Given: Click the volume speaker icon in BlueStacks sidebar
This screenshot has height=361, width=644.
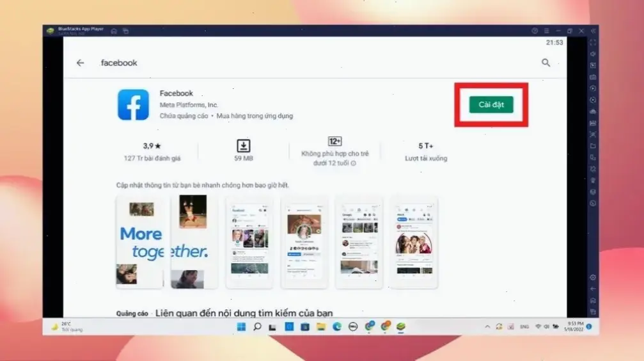Looking at the screenshot, I should [593, 54].
